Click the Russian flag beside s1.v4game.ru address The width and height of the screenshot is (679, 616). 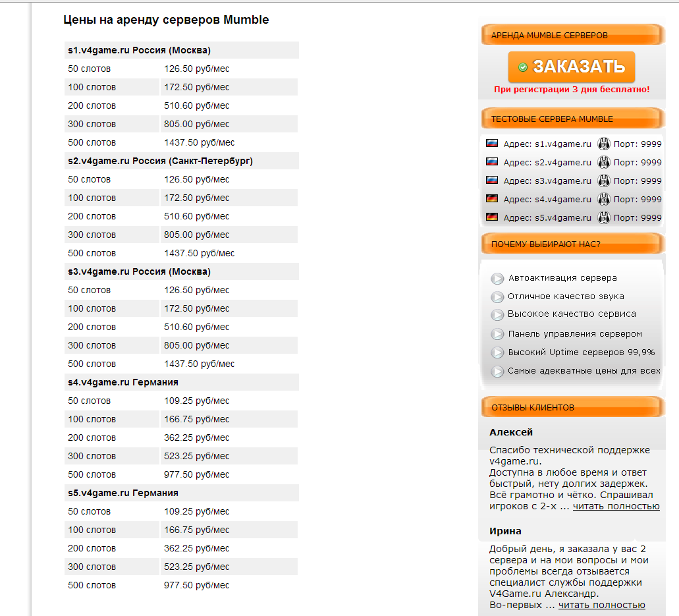tap(491, 143)
